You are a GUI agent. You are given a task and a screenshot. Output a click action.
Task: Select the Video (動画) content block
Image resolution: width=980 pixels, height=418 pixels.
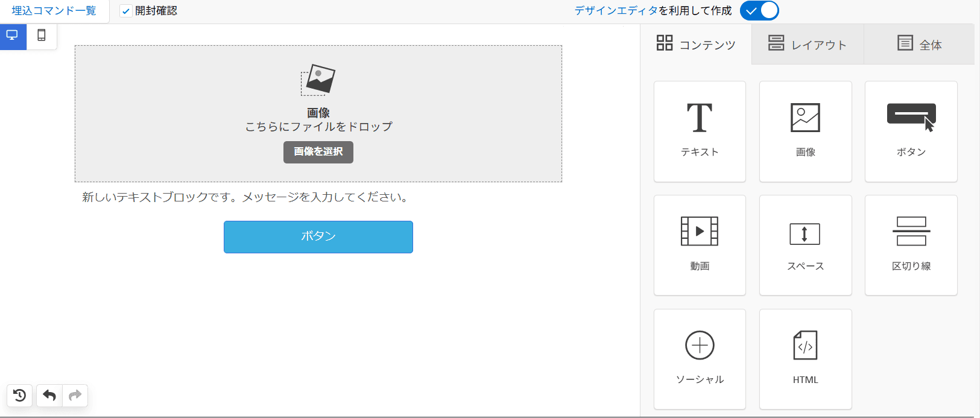[x=700, y=245]
